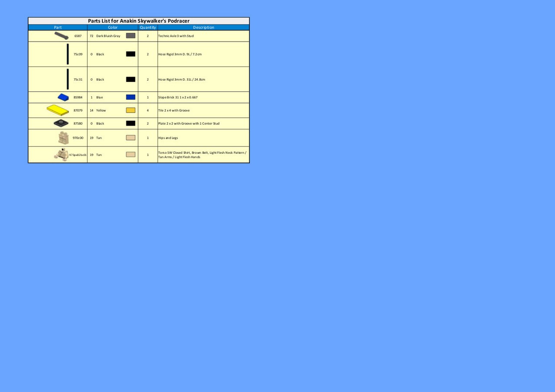Click part number '6587'
This screenshot has height=392, width=555.
(78, 36)
